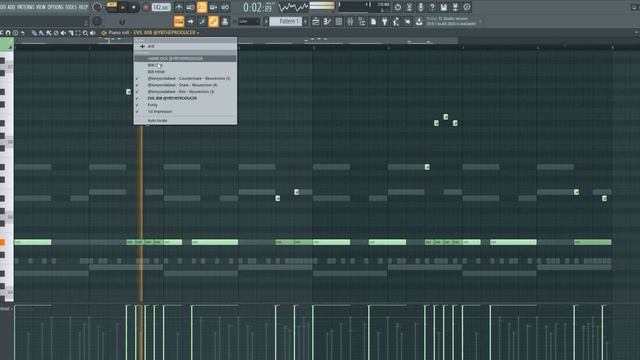Open the Line snap dropdown

point(249,22)
